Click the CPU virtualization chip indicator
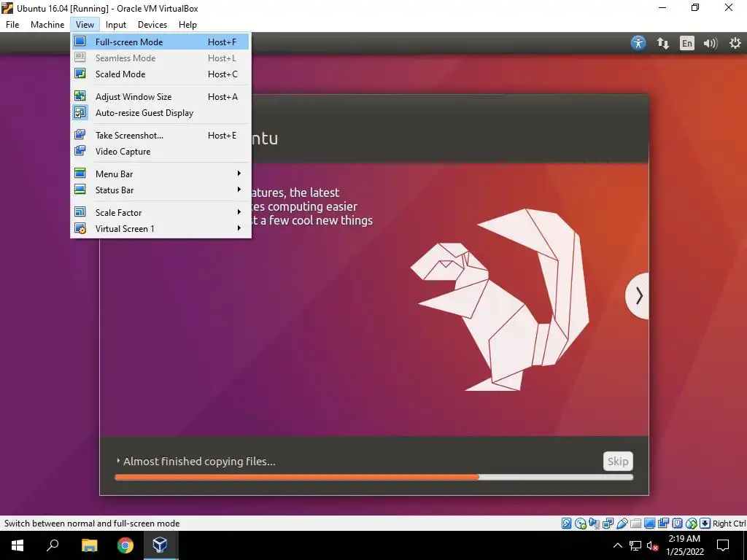 [677, 524]
